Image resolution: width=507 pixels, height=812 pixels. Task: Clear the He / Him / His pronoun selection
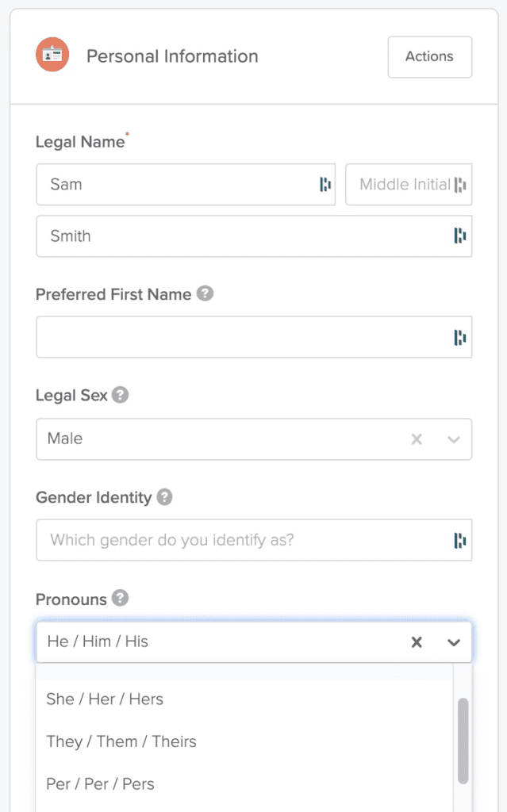pyautogui.click(x=417, y=642)
